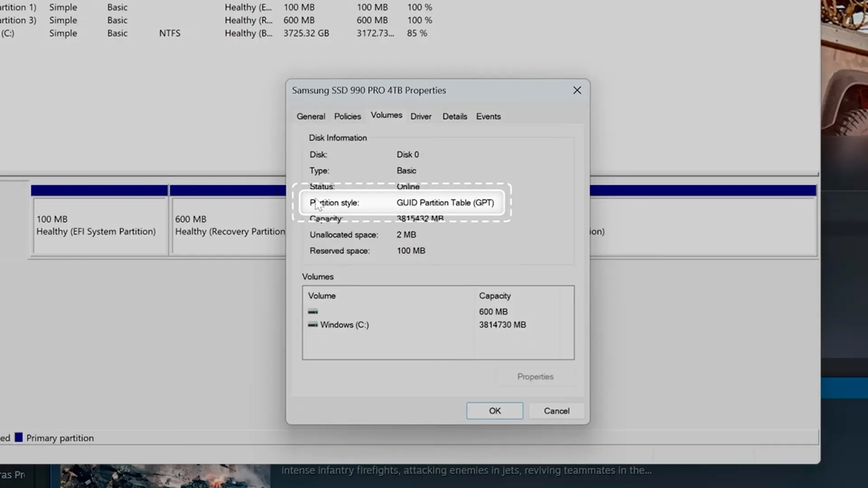Click the NTFS file system cell
The image size is (868, 488).
pos(170,33)
